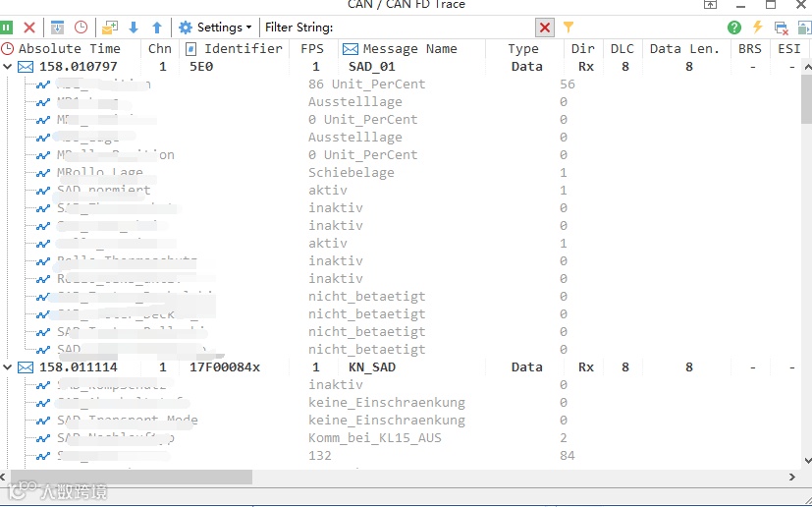Select timestamp 158.011114 row
812x507 pixels.
(79, 367)
